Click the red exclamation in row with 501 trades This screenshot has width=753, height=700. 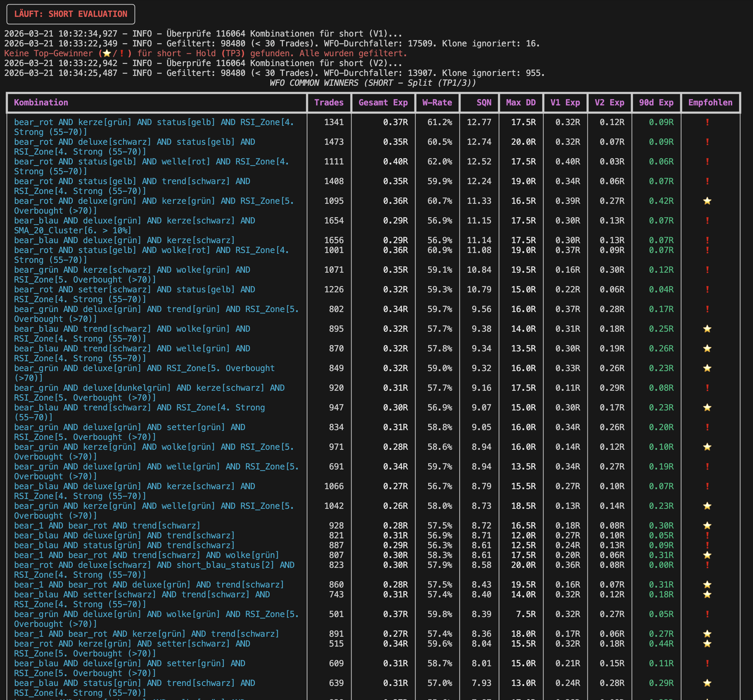pyautogui.click(x=707, y=614)
